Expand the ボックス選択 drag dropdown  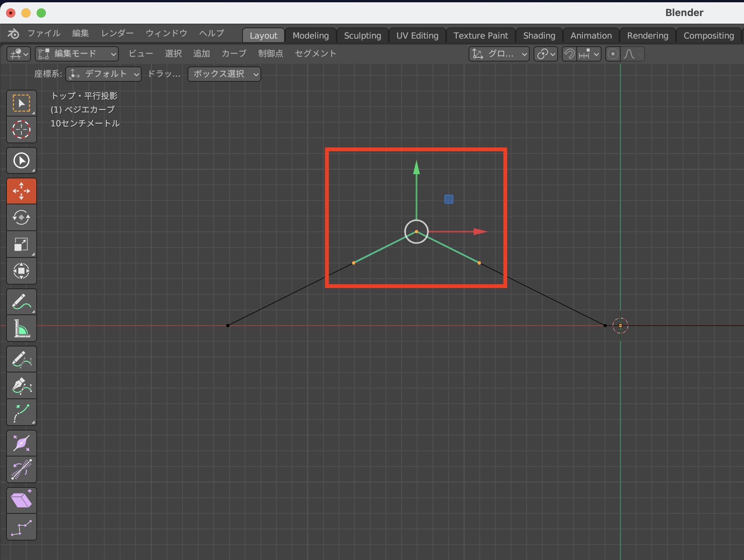tap(224, 74)
